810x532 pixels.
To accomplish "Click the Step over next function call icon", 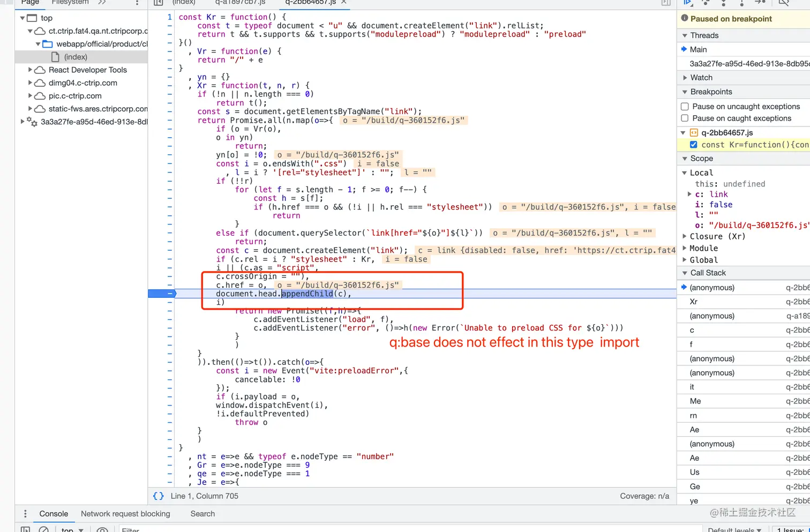I will (x=706, y=3).
